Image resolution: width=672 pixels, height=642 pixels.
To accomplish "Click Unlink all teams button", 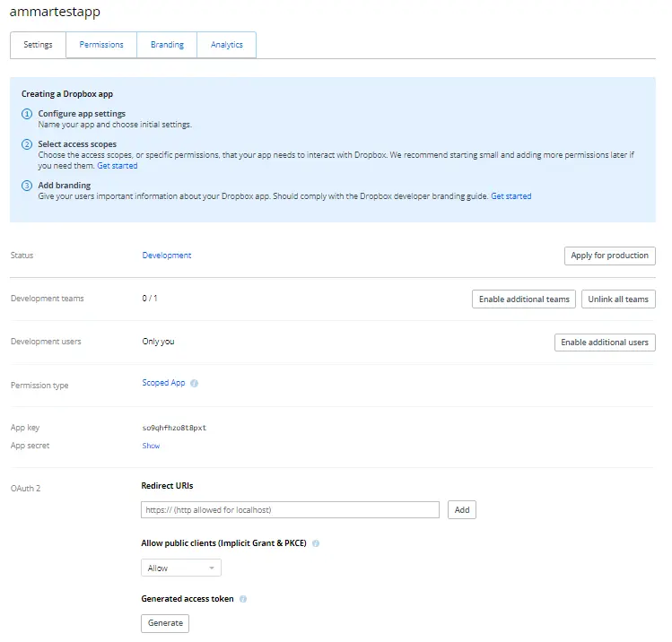I will point(618,299).
